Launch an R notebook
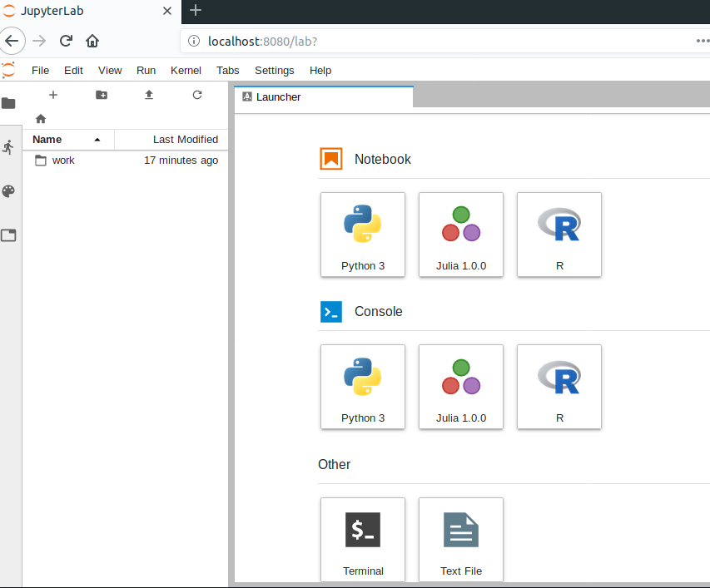 [x=559, y=235]
